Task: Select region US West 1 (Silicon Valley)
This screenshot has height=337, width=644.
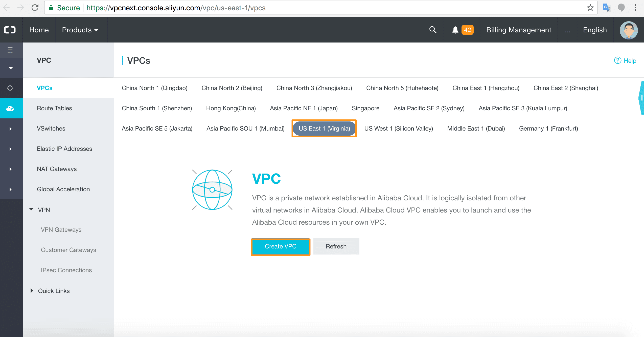Action: (x=399, y=129)
